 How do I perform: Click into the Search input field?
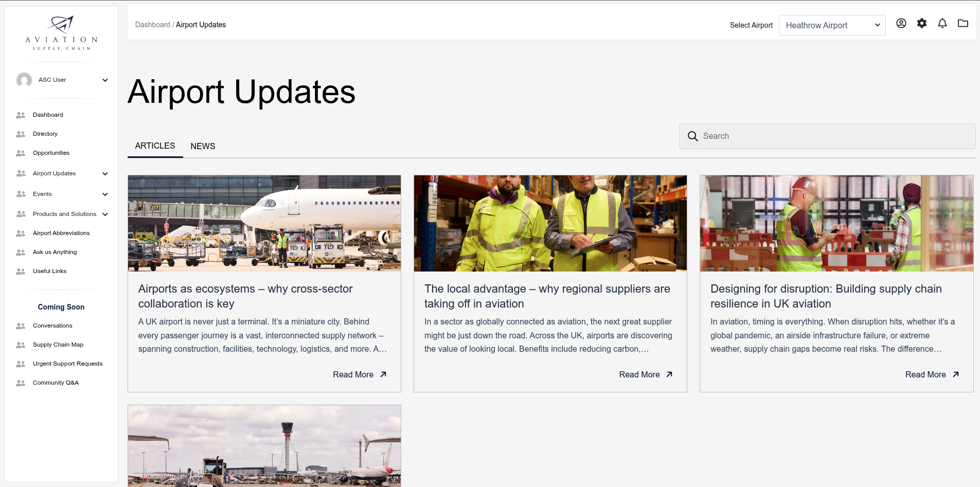click(833, 136)
